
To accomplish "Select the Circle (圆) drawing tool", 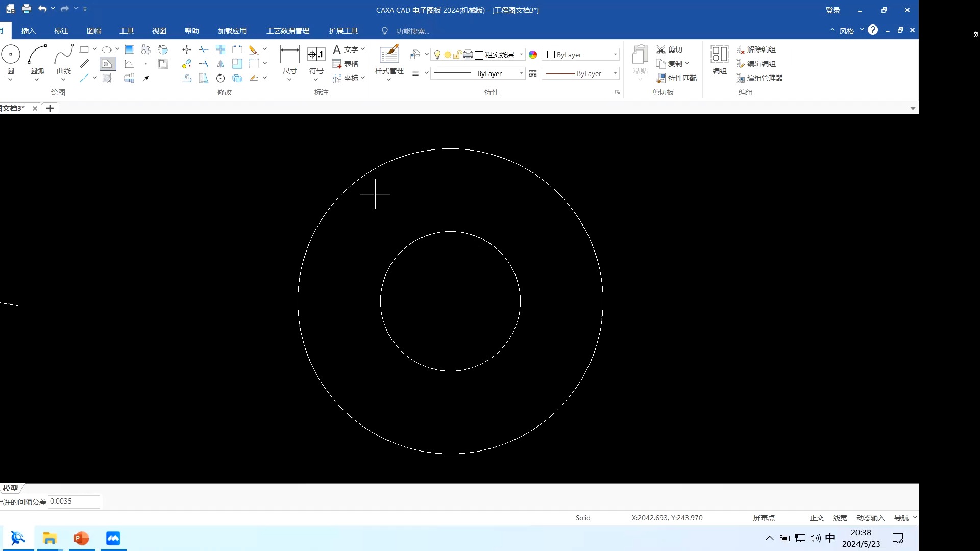I will point(11,54).
